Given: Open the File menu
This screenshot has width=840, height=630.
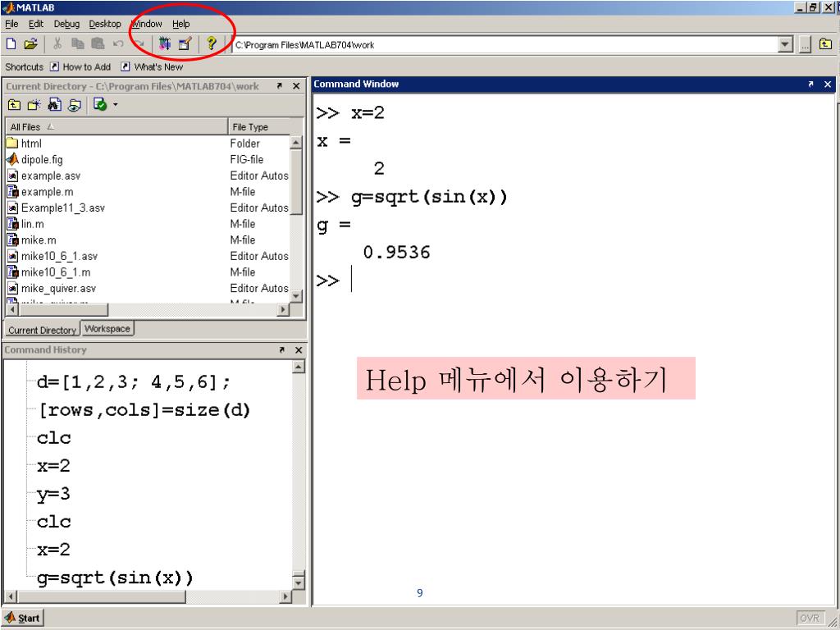Looking at the screenshot, I should (x=11, y=24).
